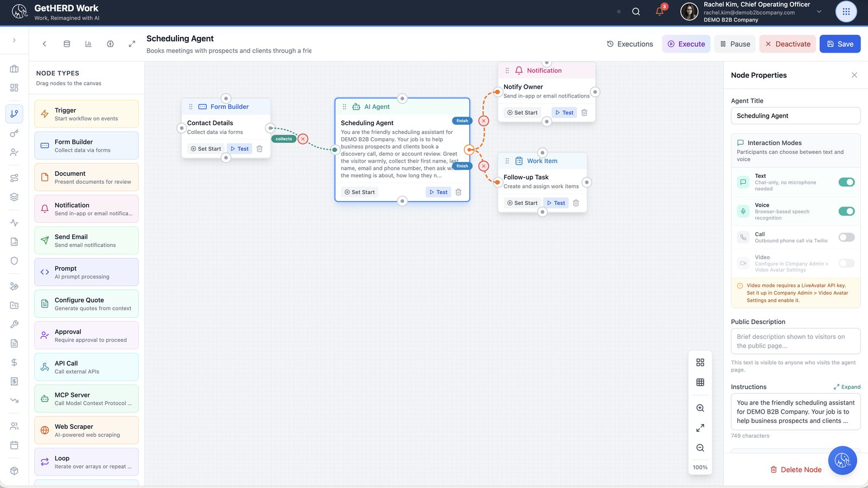
Task: Toggle the Video interaction mode switch
Action: [846, 264]
